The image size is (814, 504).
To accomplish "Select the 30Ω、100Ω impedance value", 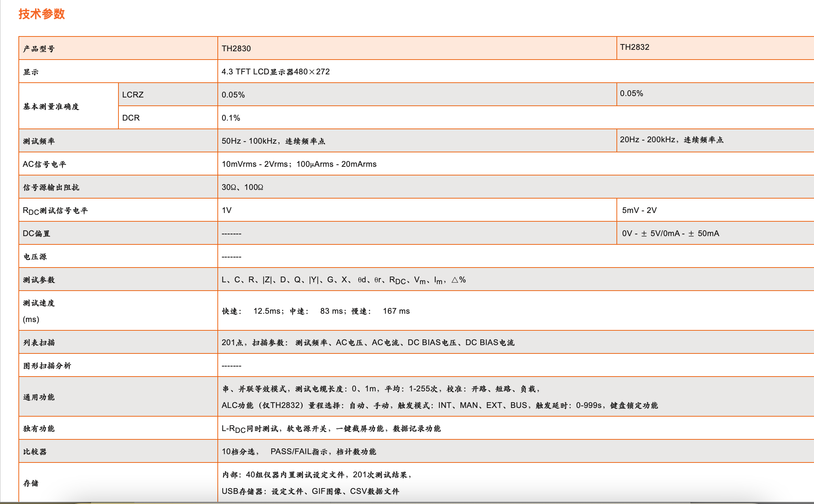I will point(242,187).
